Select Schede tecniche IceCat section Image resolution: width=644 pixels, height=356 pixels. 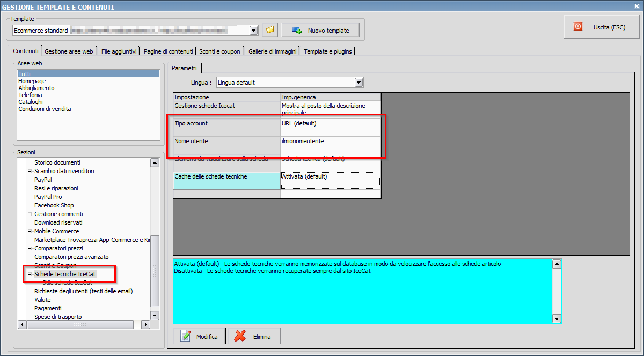[x=65, y=274]
